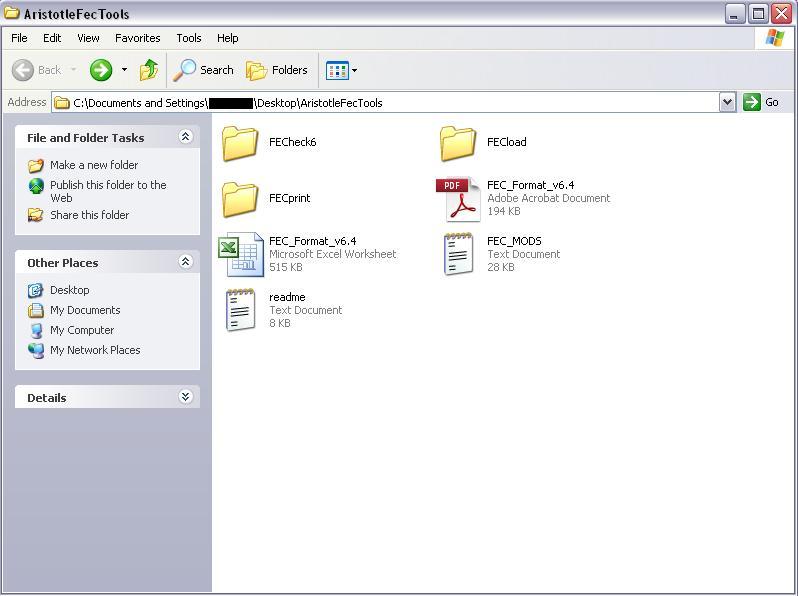Close the AristotleFecTools window

(781, 14)
